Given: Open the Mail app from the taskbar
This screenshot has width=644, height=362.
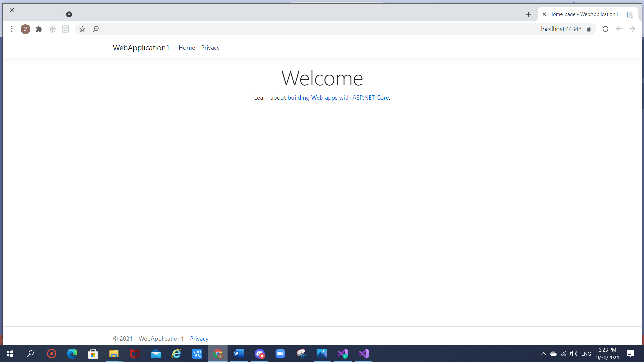Looking at the screenshot, I should pos(156,354).
